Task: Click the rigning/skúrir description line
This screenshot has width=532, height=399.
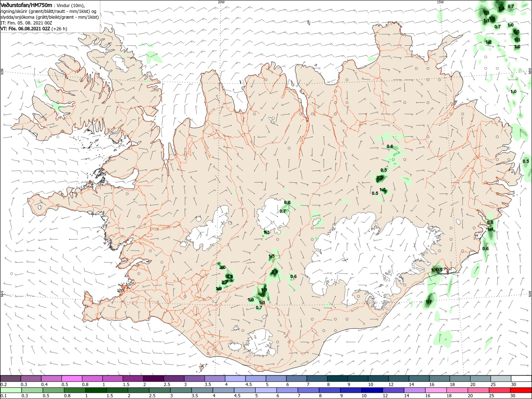Action: 48,11
